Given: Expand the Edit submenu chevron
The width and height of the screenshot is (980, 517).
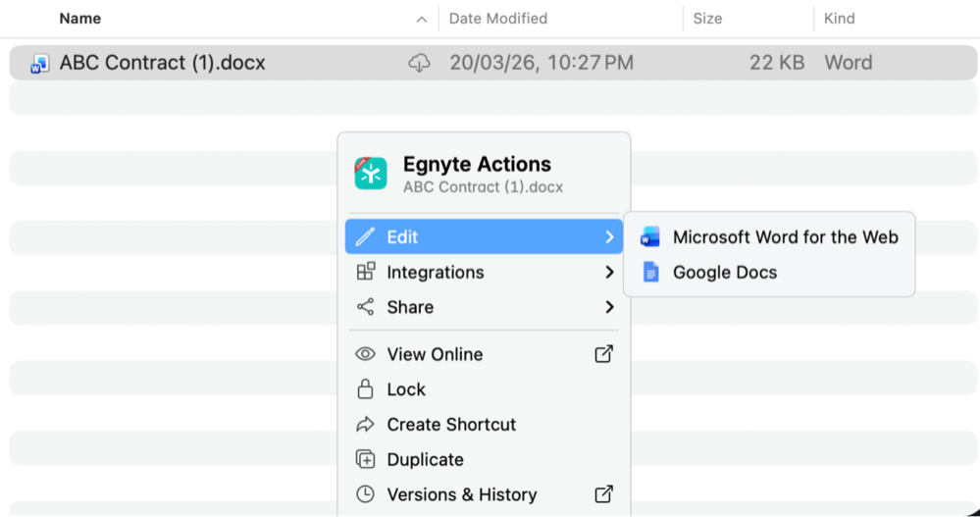Looking at the screenshot, I should [609, 237].
